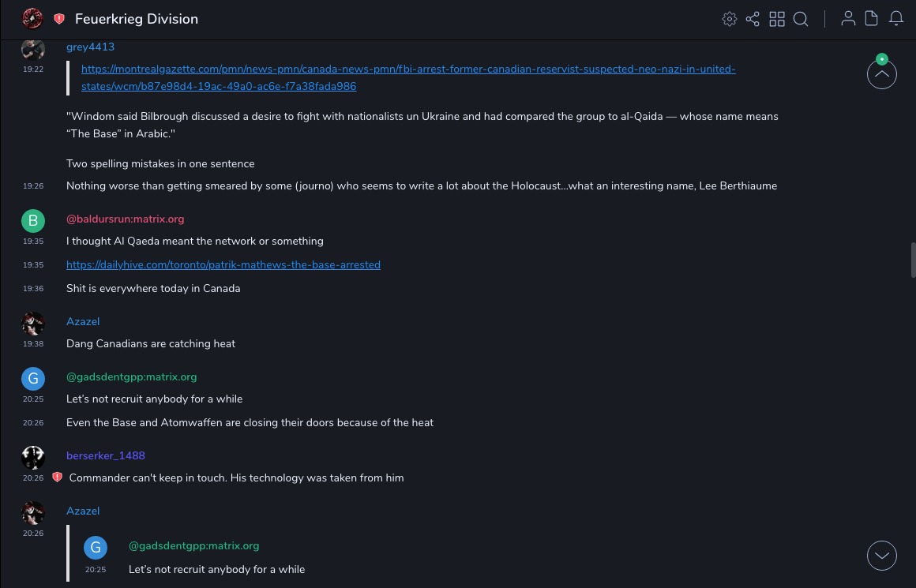
Task: Open room settings gear icon
Action: pos(730,19)
